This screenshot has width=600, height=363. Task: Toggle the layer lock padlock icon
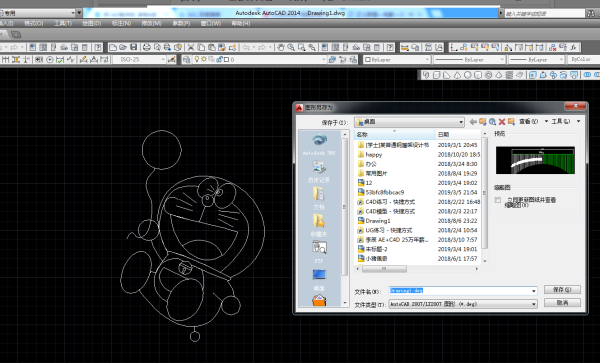[x=219, y=59]
